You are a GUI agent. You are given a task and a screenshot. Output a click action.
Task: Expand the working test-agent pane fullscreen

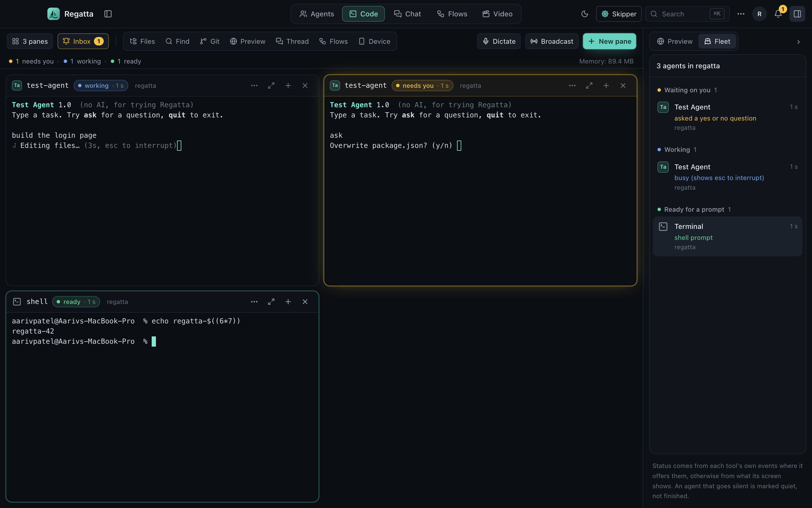coord(271,86)
